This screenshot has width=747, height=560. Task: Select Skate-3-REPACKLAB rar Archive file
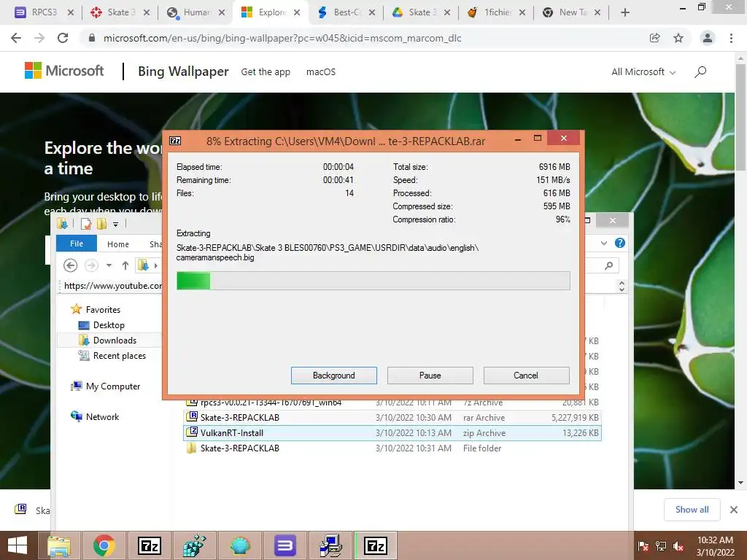coord(392,418)
